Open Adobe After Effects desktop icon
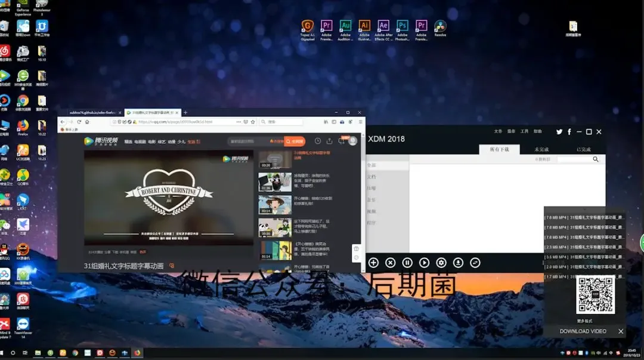This screenshot has width=644, height=360. click(x=383, y=30)
